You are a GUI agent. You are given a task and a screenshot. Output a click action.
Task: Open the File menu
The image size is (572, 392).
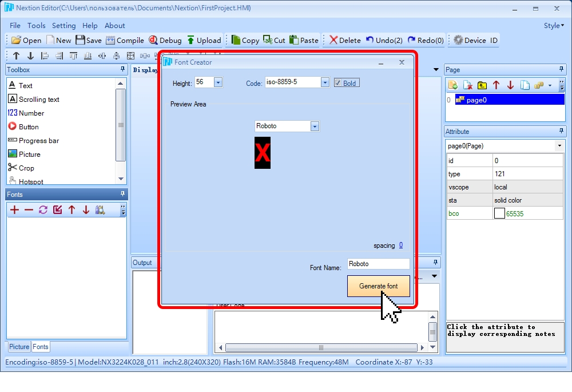[15, 26]
